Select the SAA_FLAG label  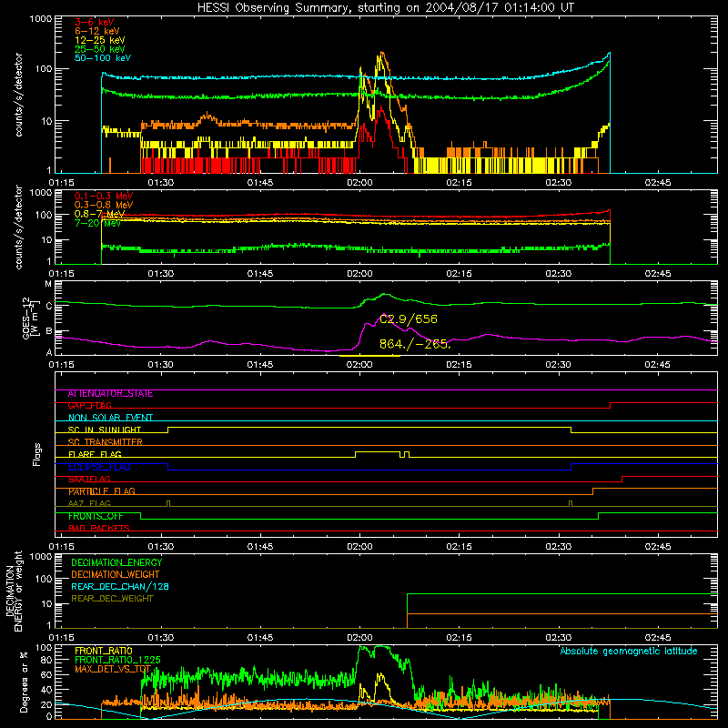(89, 480)
